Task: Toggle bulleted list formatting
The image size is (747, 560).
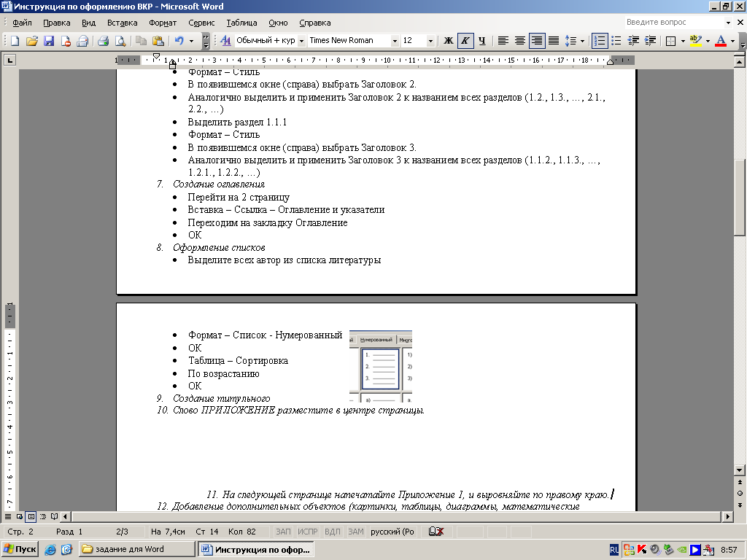Action: coord(616,41)
